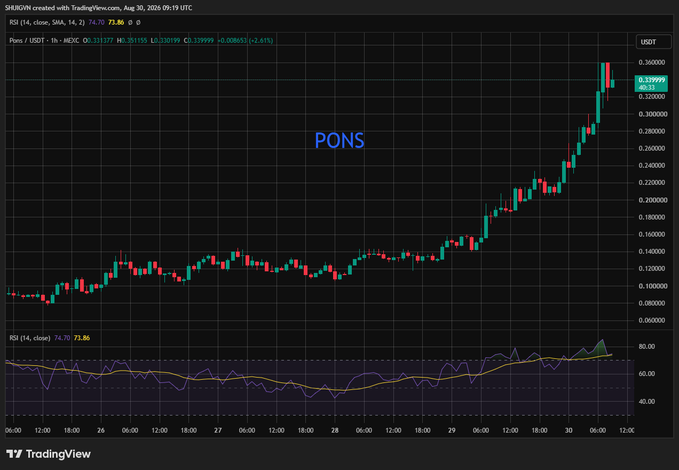The width and height of the screenshot is (679, 470).
Task: Click date label 29 on time axis
Action: click(x=452, y=430)
